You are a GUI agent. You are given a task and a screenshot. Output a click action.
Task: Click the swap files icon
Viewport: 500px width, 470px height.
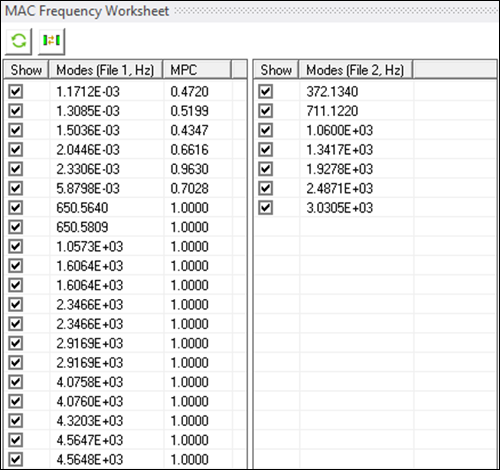[x=51, y=41]
